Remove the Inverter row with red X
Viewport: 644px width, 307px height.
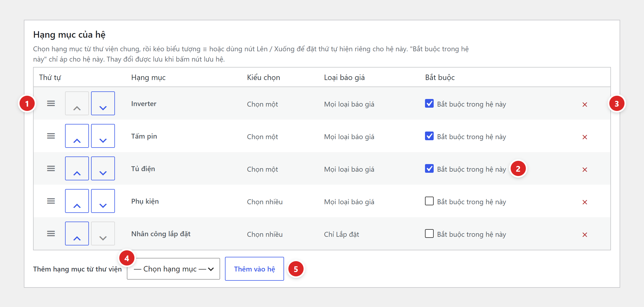(x=585, y=104)
